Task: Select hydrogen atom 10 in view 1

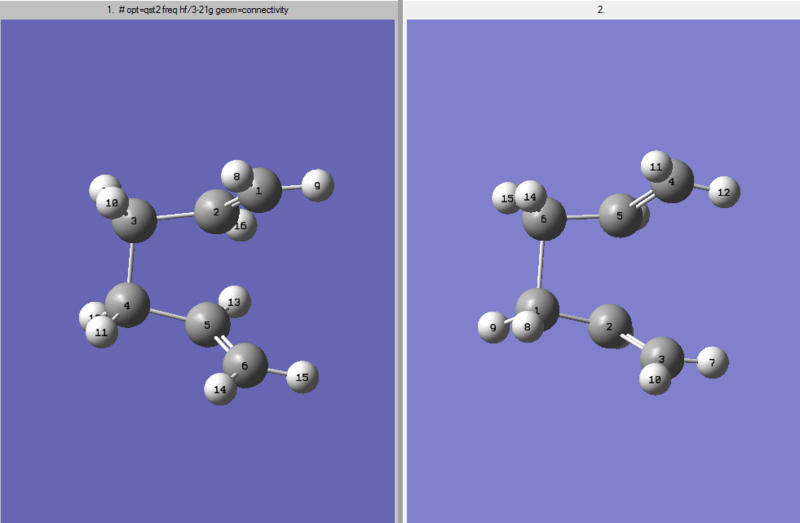Action: 112,203
